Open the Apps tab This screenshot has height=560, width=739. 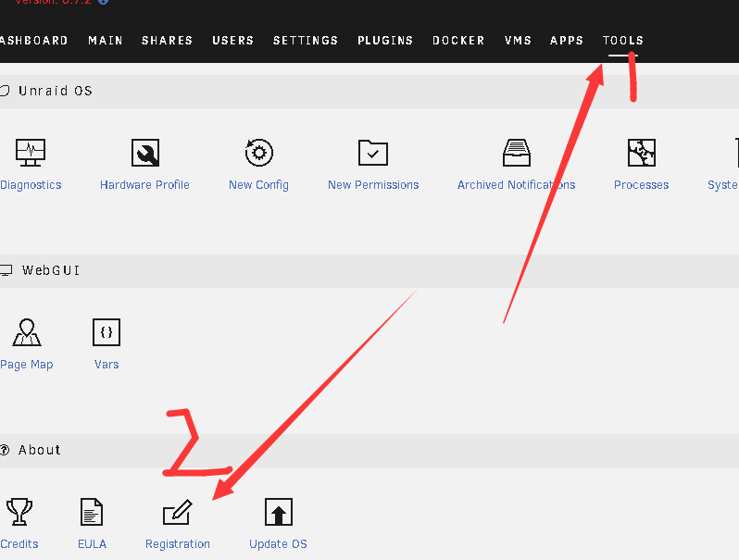point(567,41)
